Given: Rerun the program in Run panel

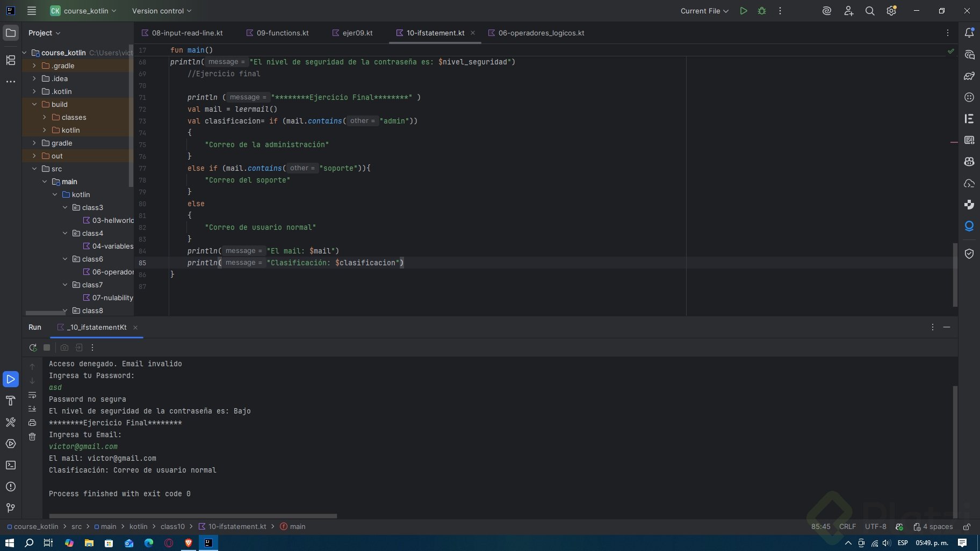Looking at the screenshot, I should (x=33, y=347).
